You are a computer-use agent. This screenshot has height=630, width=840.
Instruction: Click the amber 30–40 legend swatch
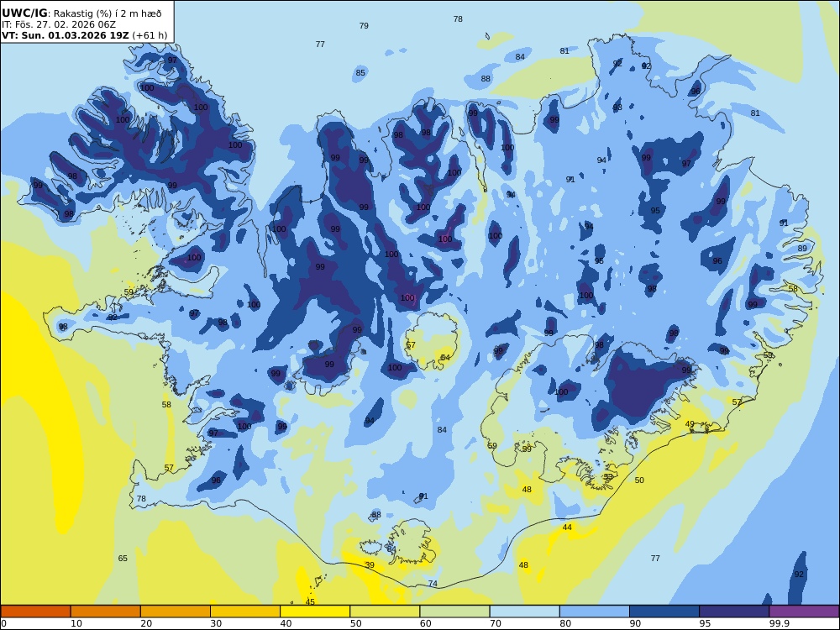pyautogui.click(x=245, y=612)
